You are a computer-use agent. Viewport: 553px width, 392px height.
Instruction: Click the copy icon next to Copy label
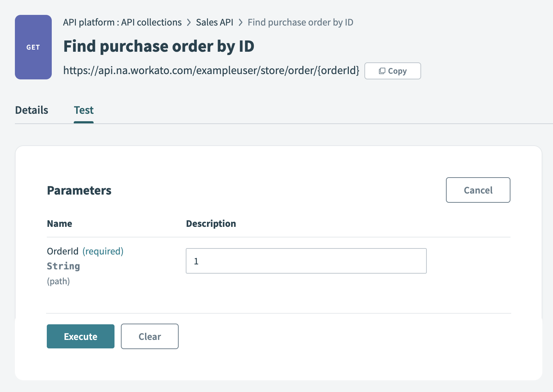(x=382, y=71)
